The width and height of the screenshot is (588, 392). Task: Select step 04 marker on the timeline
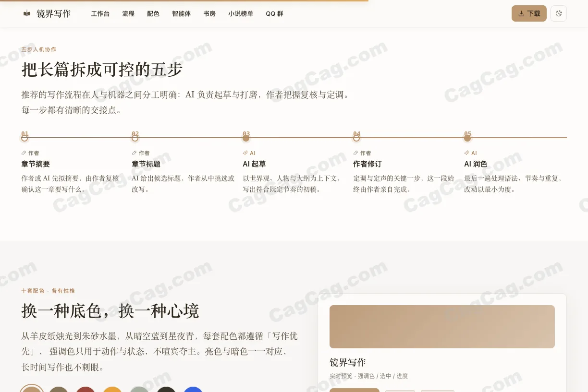356,138
